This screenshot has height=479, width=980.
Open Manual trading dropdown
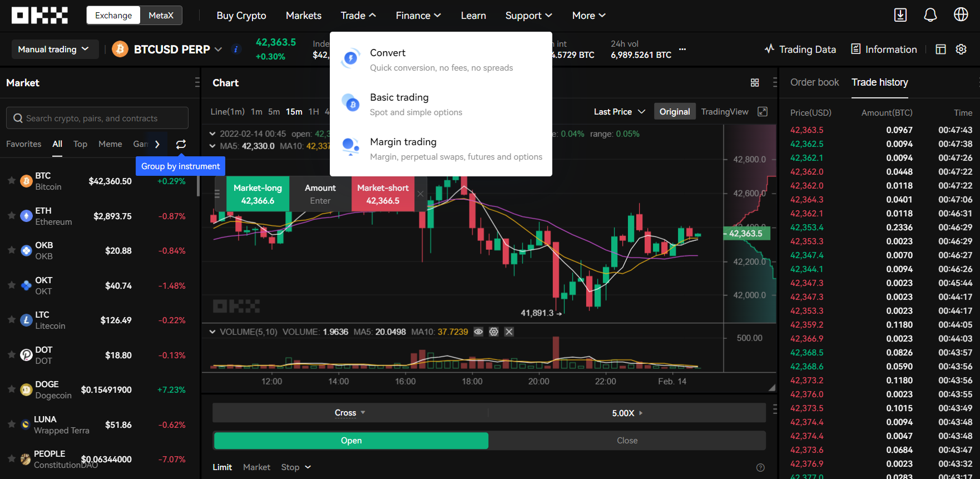[x=55, y=50]
